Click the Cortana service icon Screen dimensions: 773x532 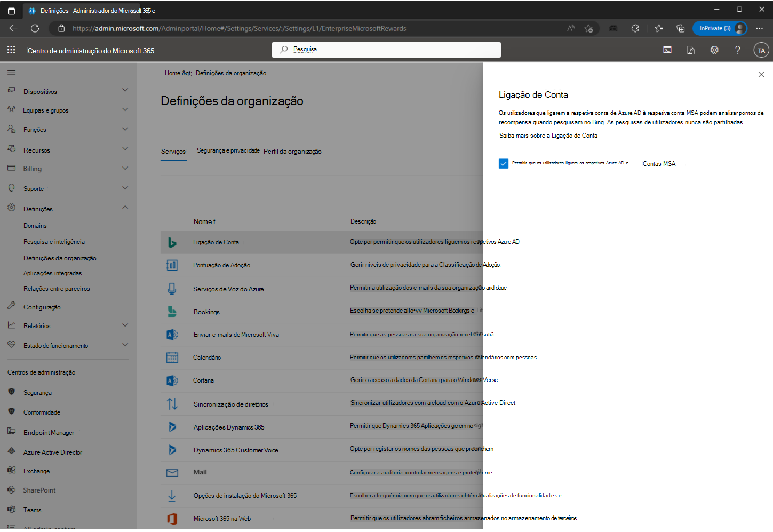(x=172, y=380)
